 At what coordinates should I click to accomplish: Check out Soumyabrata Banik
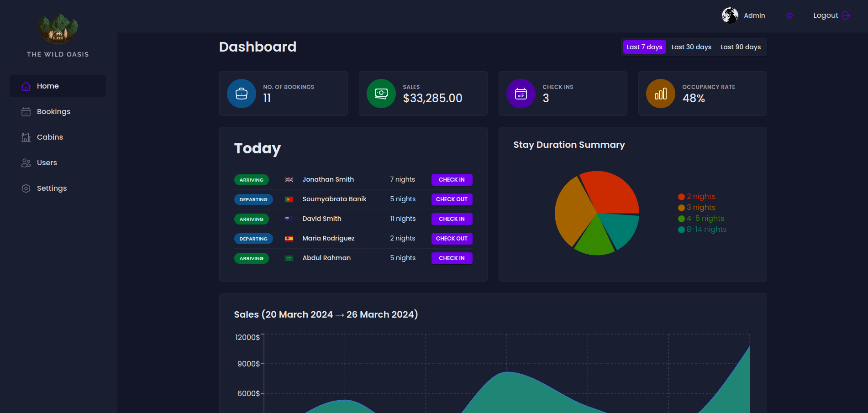pyautogui.click(x=452, y=199)
